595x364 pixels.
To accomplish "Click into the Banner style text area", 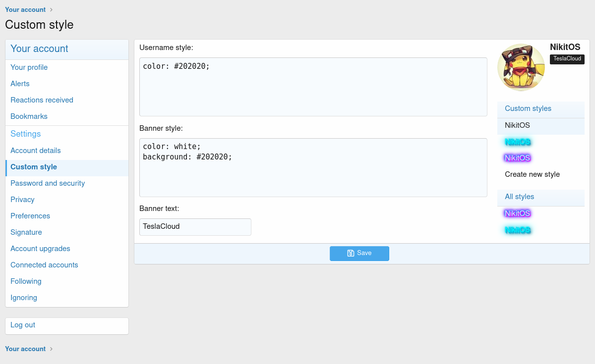I will click(x=313, y=167).
